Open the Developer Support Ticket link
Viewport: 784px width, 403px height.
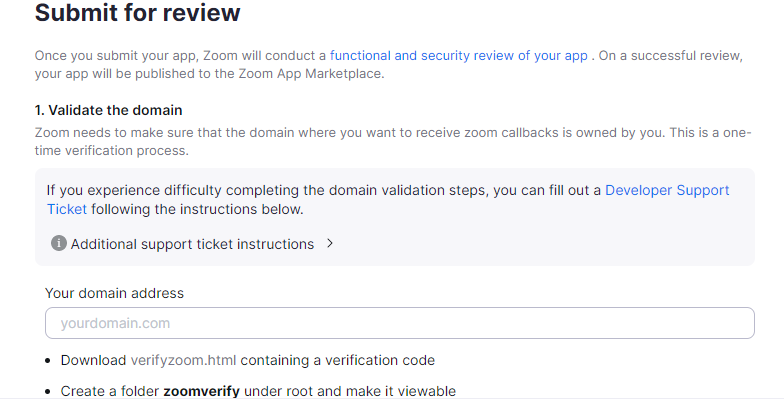[x=667, y=190]
